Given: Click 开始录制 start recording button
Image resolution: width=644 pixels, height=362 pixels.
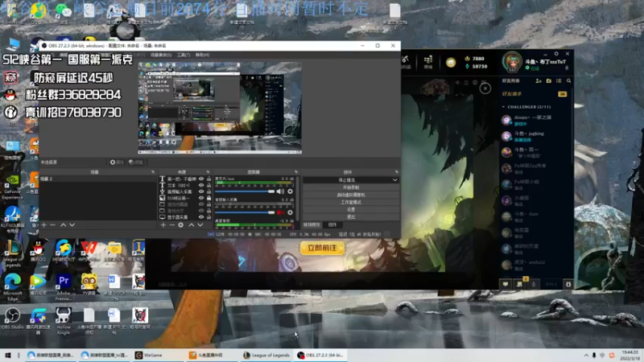Looking at the screenshot, I should [x=351, y=187].
